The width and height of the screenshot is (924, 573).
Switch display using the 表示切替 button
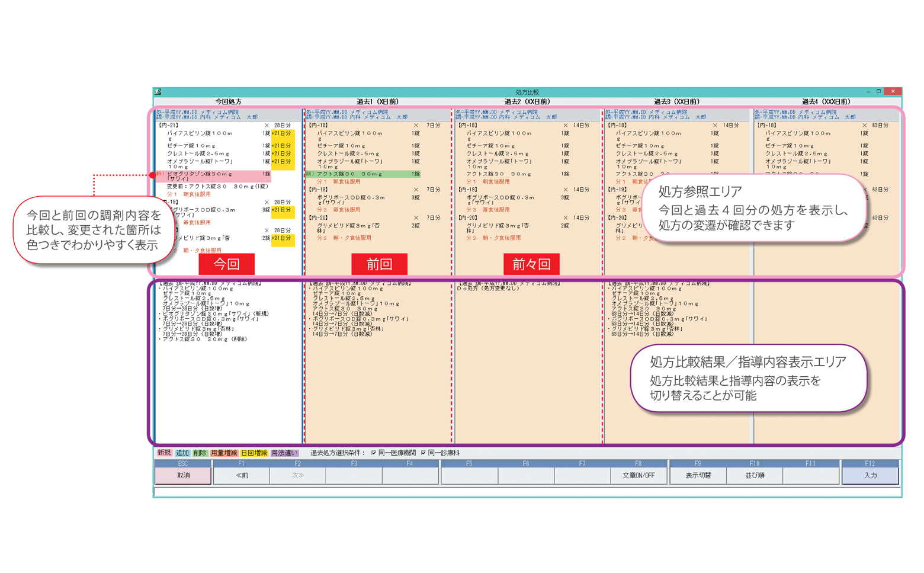698,475
